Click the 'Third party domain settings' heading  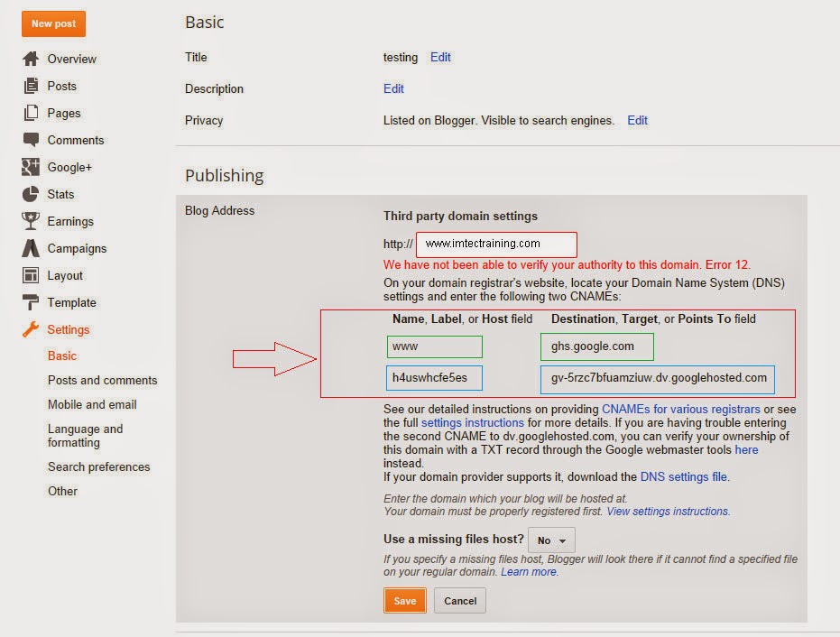[460, 216]
